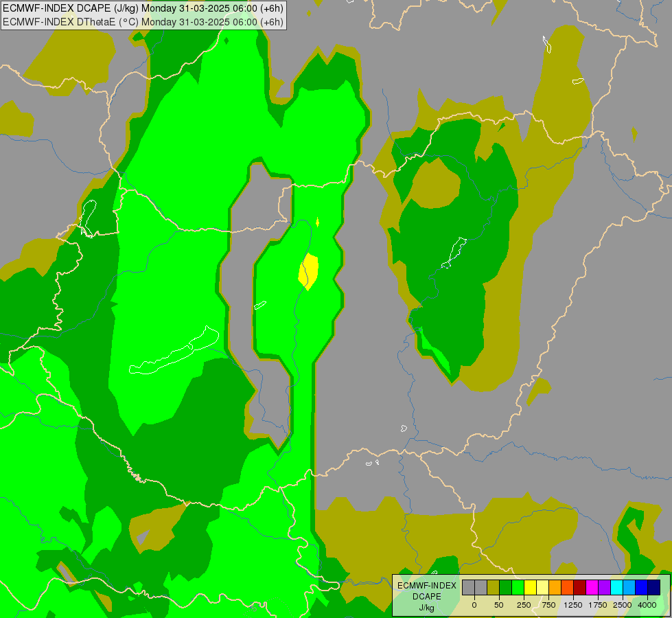Click the legend's J/kg unit label
Image resolution: width=672 pixels, height=618 pixels.
click(426, 608)
